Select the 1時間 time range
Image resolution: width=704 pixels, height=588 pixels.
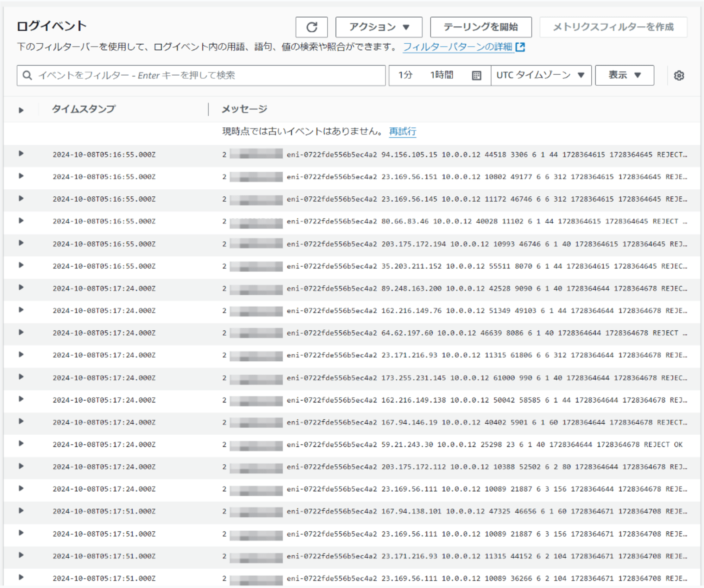click(441, 75)
